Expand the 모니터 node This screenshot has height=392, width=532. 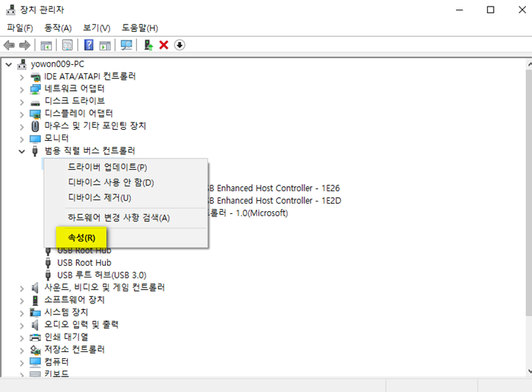pos(21,140)
